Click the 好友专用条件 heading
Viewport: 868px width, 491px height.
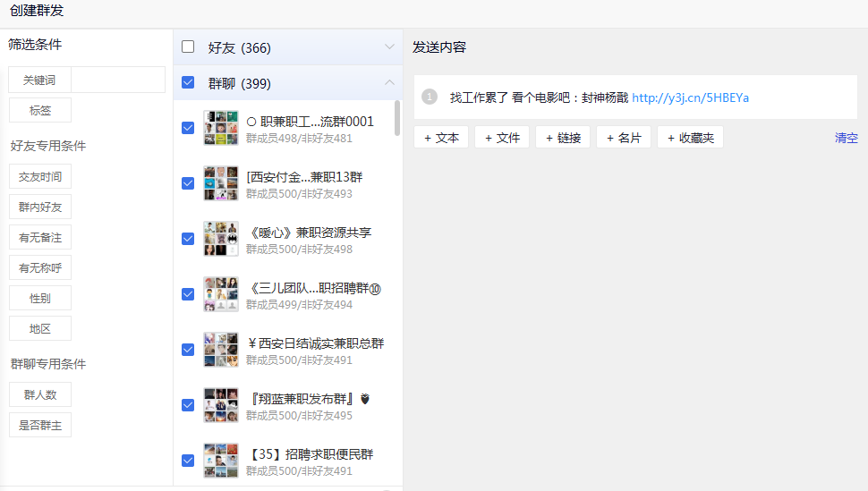48,146
